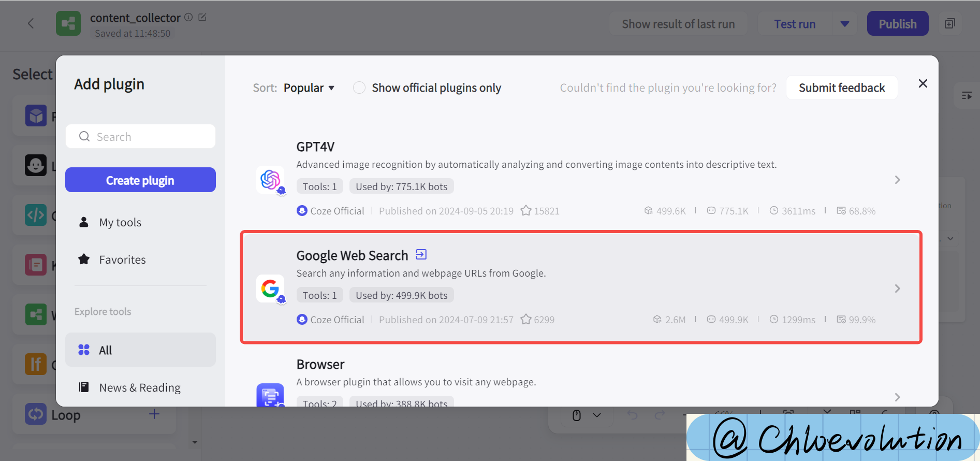Viewport: 980px width, 461px height.
Task: Open the Sort Popular dropdown
Action: pyautogui.click(x=309, y=88)
